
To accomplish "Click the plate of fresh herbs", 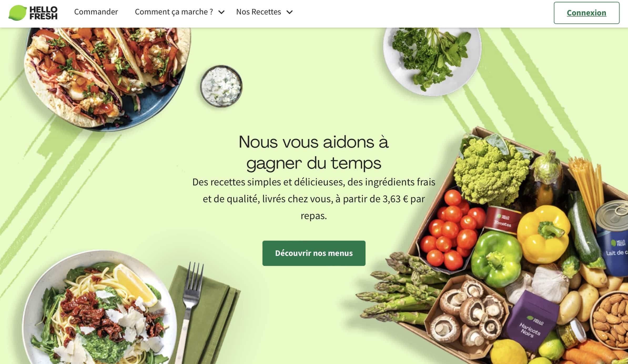I will pyautogui.click(x=432, y=60).
